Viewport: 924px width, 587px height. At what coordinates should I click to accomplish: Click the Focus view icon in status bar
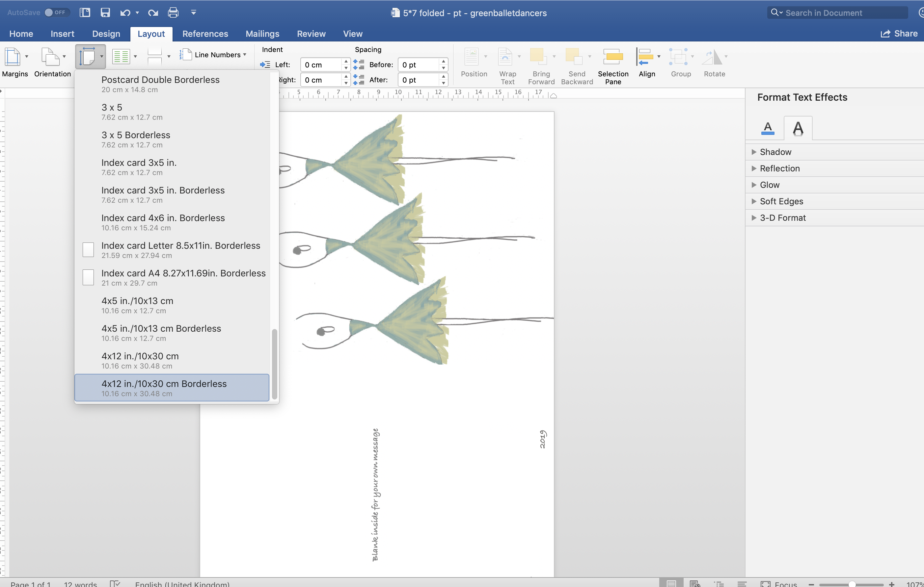(765, 584)
